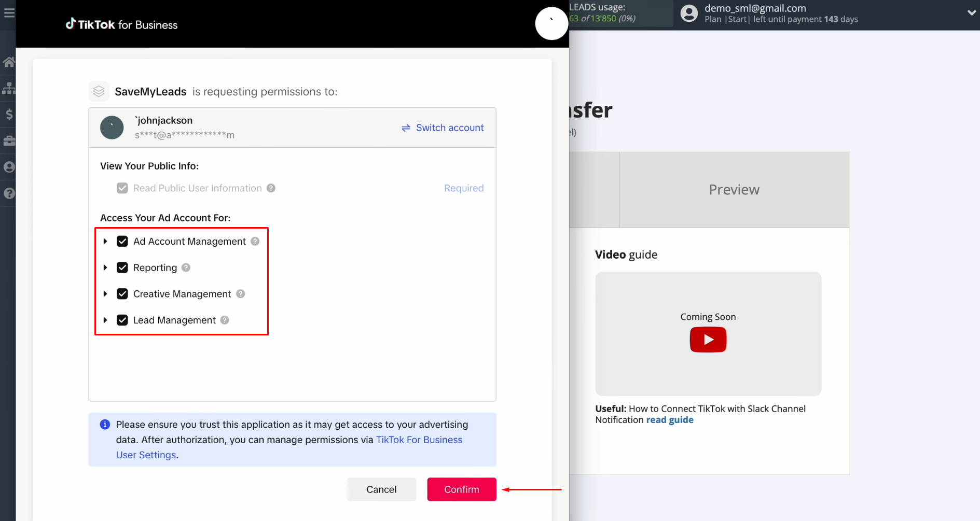Show help for Lead Management
The height and width of the screenshot is (521, 980).
[x=224, y=320]
